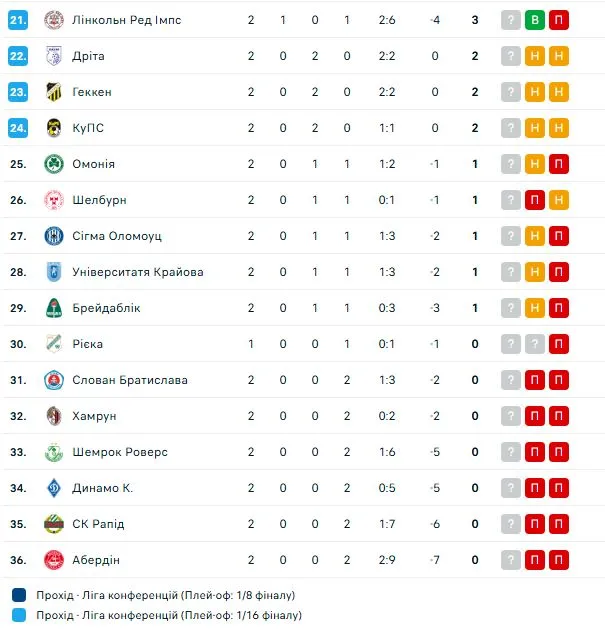This screenshot has width=605, height=629.
Task: Click the Shamrock Rovers club logo
Action: [54, 452]
